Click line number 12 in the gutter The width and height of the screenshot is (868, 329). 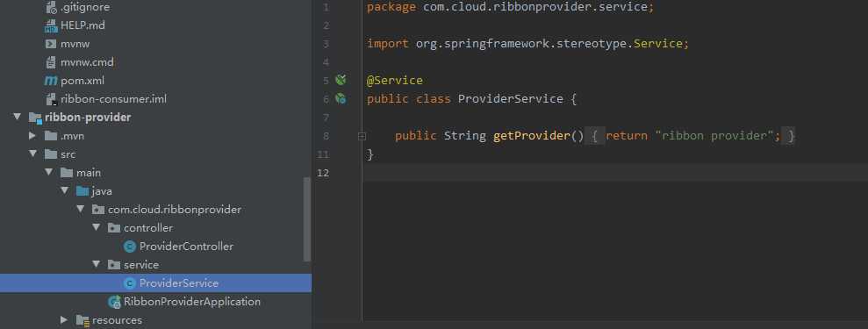click(x=323, y=173)
